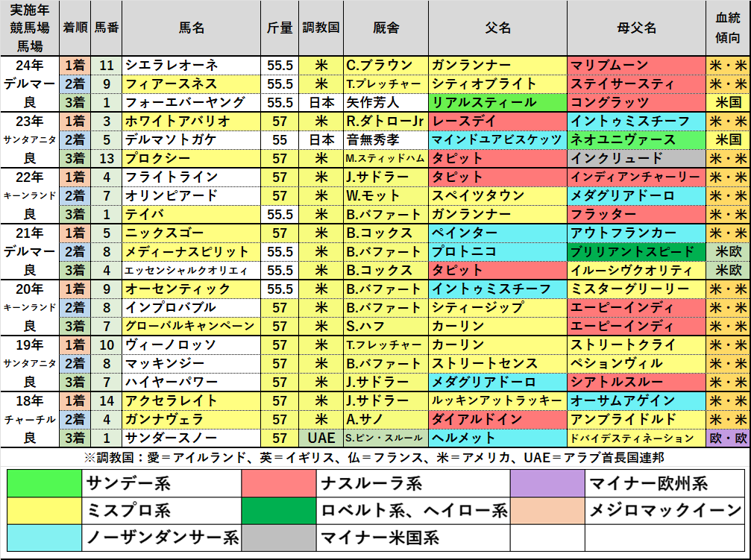Select horse name フライトライン
The width and height of the screenshot is (751, 560).
pos(191,177)
